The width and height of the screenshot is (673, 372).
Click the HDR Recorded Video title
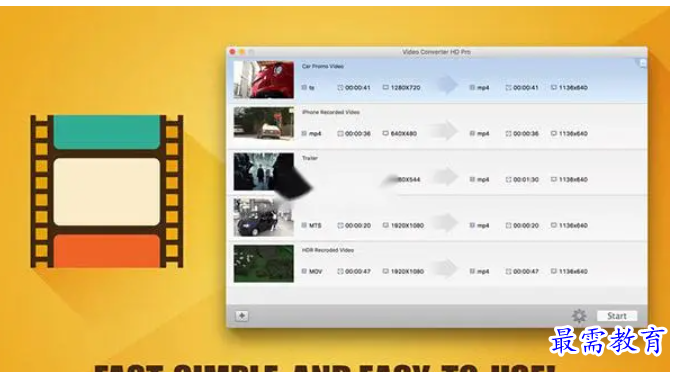coord(327,250)
